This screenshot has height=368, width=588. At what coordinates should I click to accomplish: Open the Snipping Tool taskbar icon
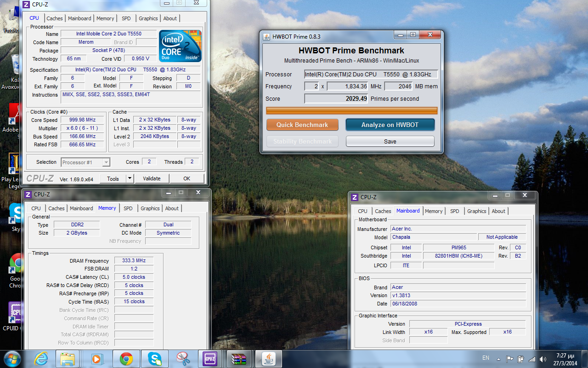(x=183, y=358)
